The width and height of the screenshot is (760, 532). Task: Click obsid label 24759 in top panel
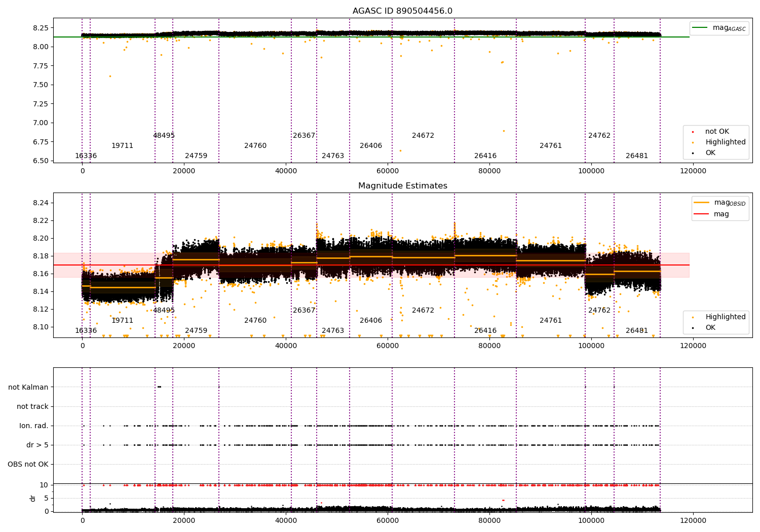pos(196,156)
